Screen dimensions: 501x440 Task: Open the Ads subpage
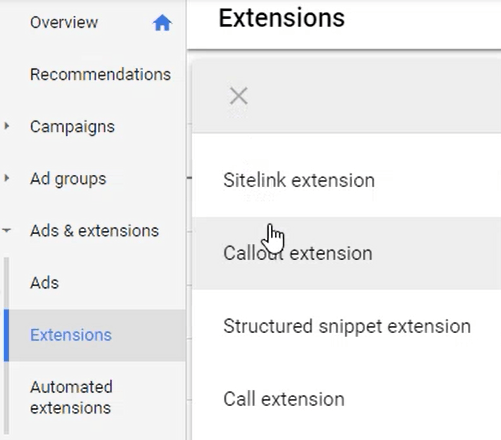[x=44, y=283]
